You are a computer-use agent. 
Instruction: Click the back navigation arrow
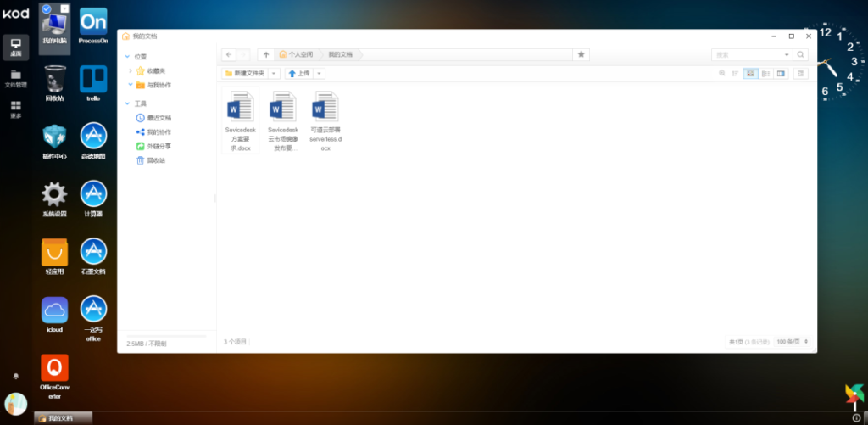(x=229, y=55)
